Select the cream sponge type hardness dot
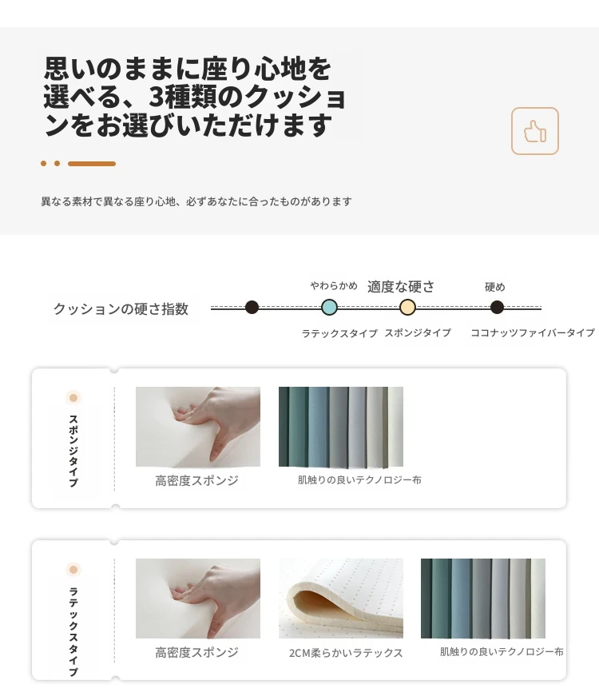The height and width of the screenshot is (700, 599). [407, 307]
